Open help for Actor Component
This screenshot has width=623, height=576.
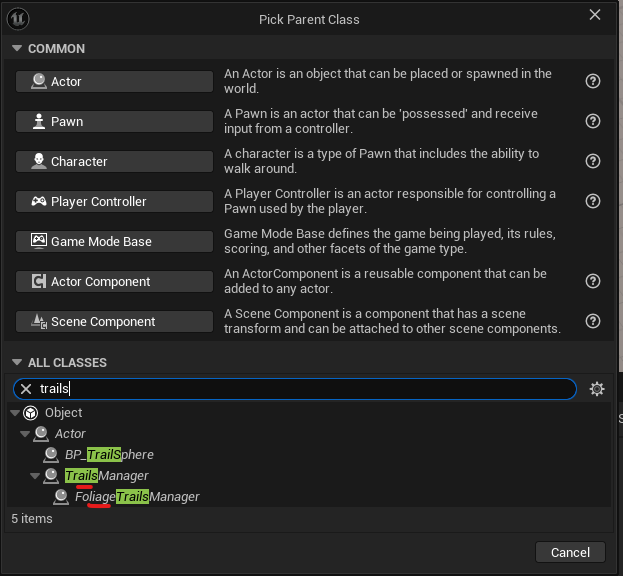[x=592, y=281]
